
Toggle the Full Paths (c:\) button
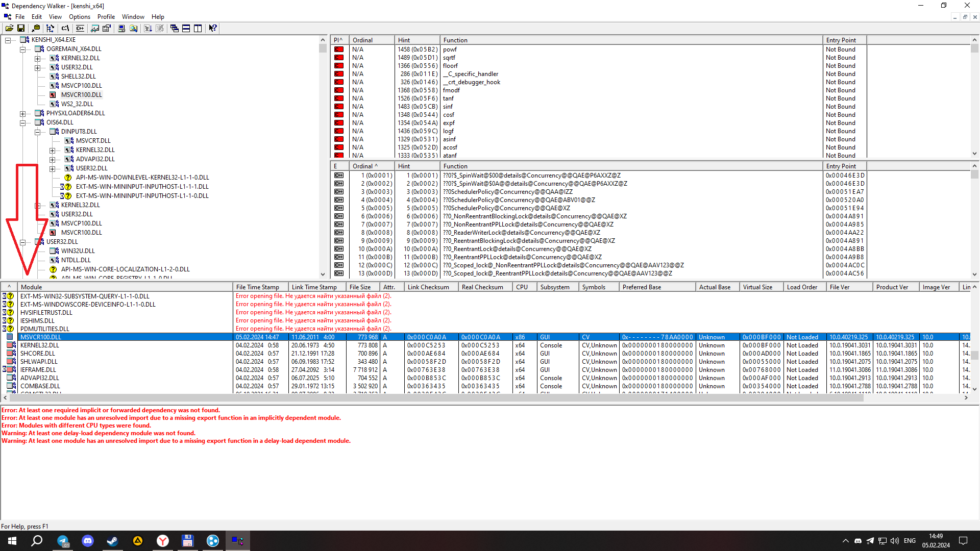[x=65, y=29]
